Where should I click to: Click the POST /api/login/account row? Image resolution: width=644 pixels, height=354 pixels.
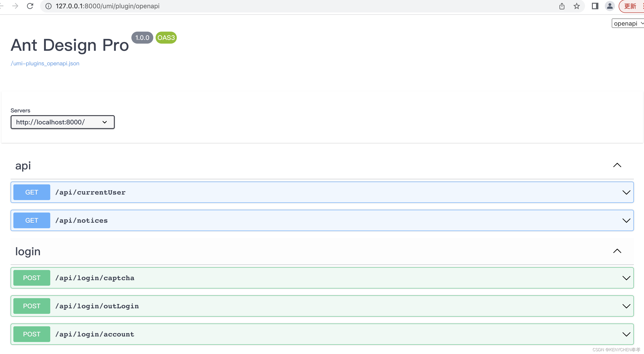(322, 334)
